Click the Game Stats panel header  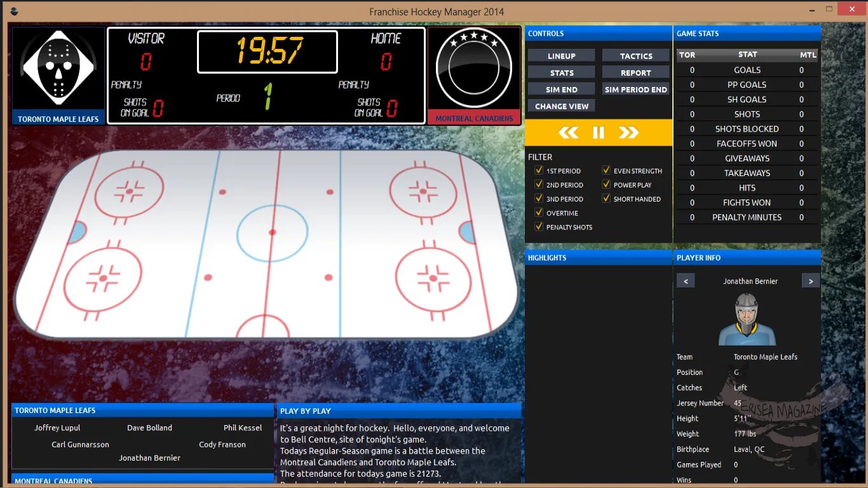click(747, 33)
